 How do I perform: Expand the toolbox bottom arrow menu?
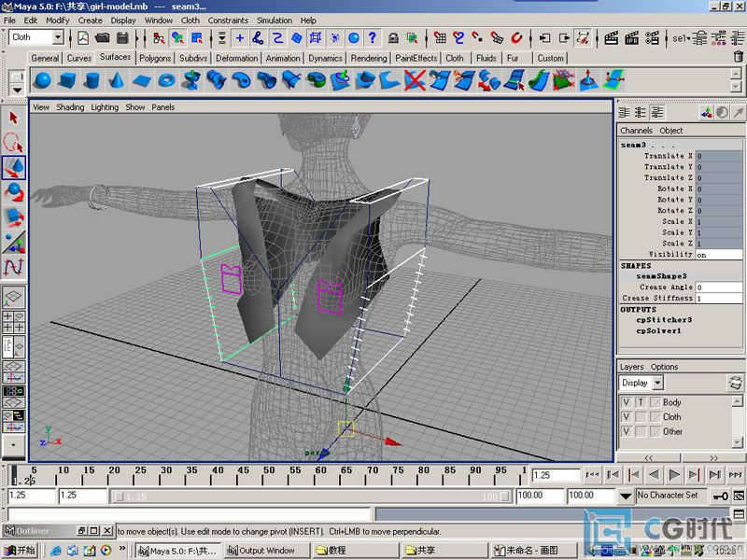click(13, 445)
